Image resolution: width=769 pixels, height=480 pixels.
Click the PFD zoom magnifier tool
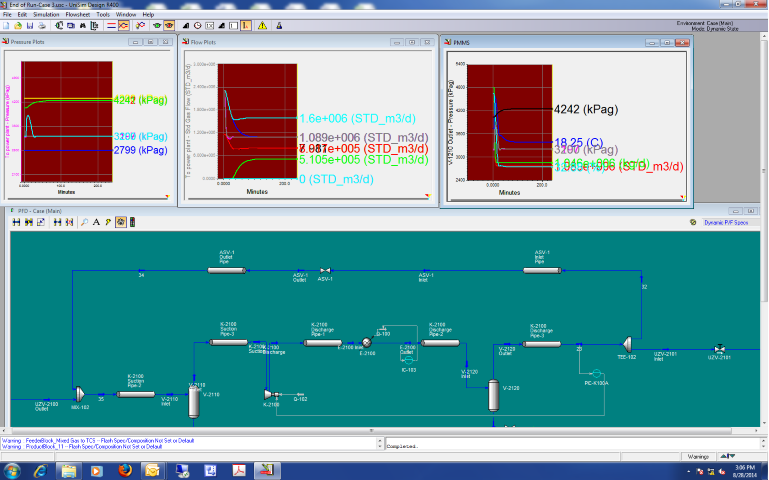84,222
